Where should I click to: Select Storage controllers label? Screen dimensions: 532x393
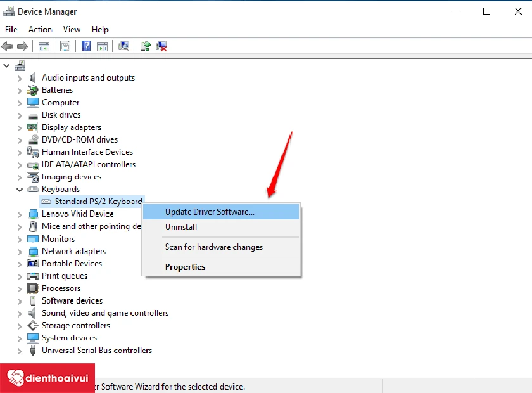(x=75, y=325)
